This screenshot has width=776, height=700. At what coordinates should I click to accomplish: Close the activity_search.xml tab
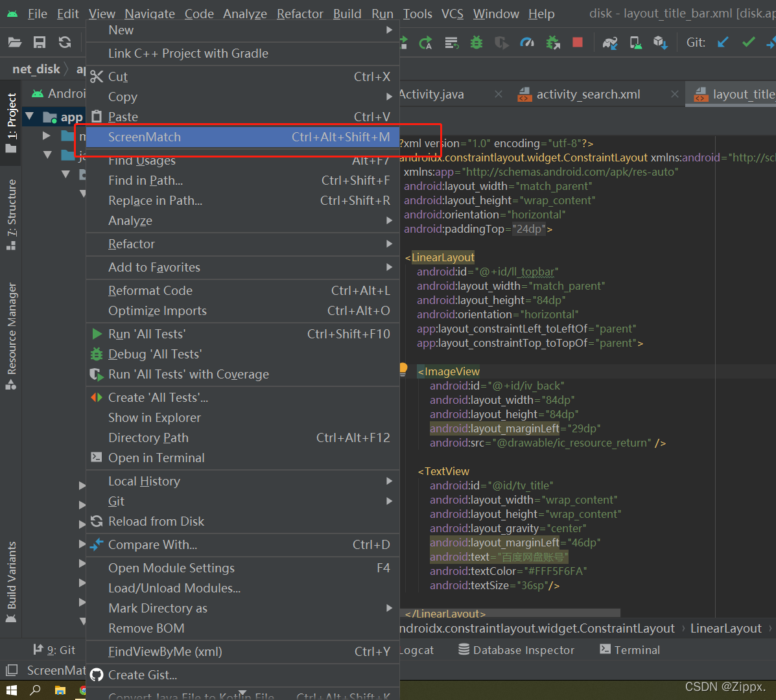675,94
